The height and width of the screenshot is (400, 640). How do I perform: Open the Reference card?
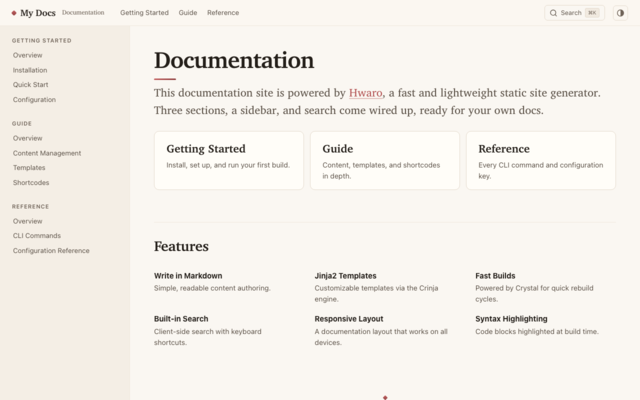pyautogui.click(x=541, y=160)
